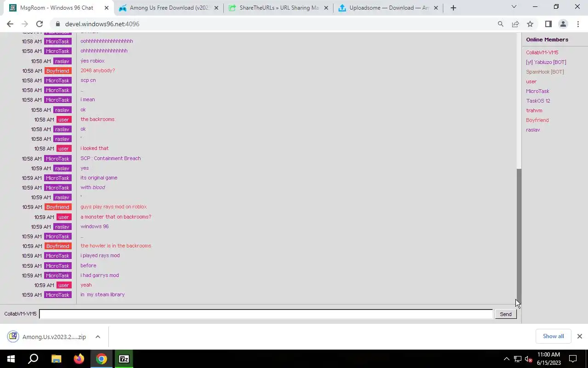Expand options for Among.Us zip download
The image size is (588, 368).
98,337
